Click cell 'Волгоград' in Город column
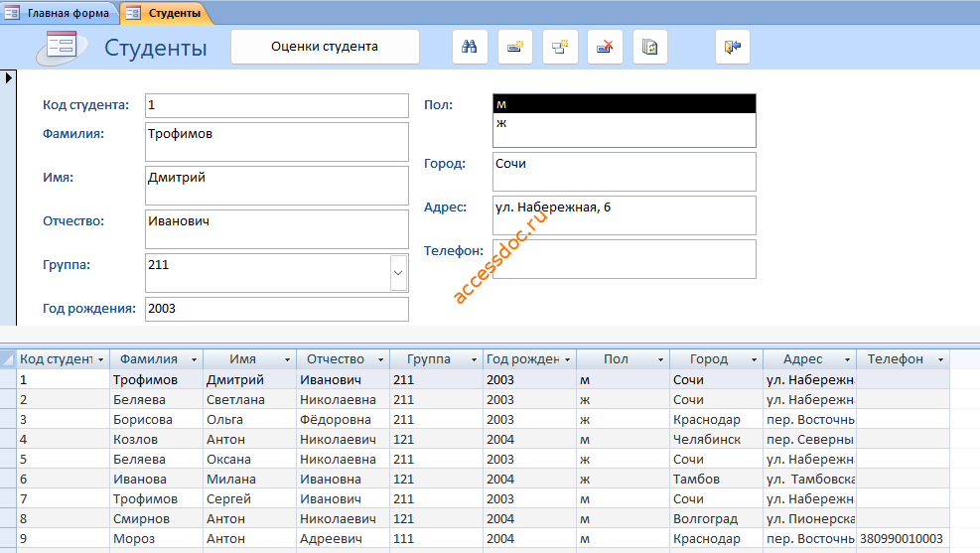This screenshot has height=553, width=980. [x=716, y=518]
